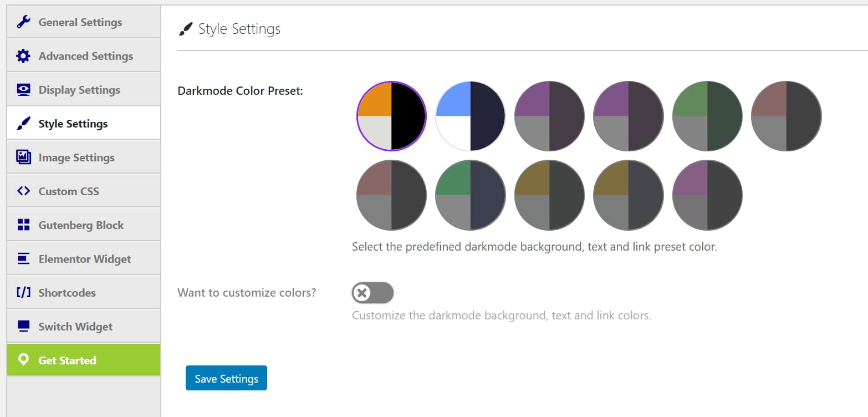Enable the customize colors toggle
The height and width of the screenshot is (417, 868).
[372, 293]
